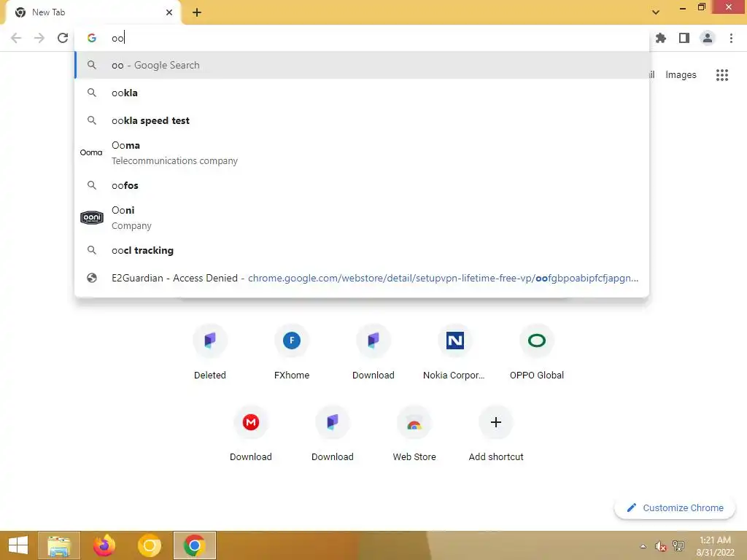The image size is (747, 560).
Task: Show hidden tray icons arrow
Action: [643, 546]
